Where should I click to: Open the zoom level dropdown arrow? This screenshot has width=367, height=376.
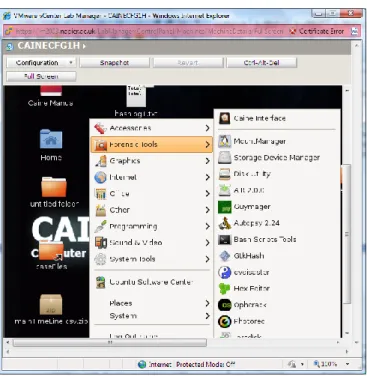coord(348,364)
